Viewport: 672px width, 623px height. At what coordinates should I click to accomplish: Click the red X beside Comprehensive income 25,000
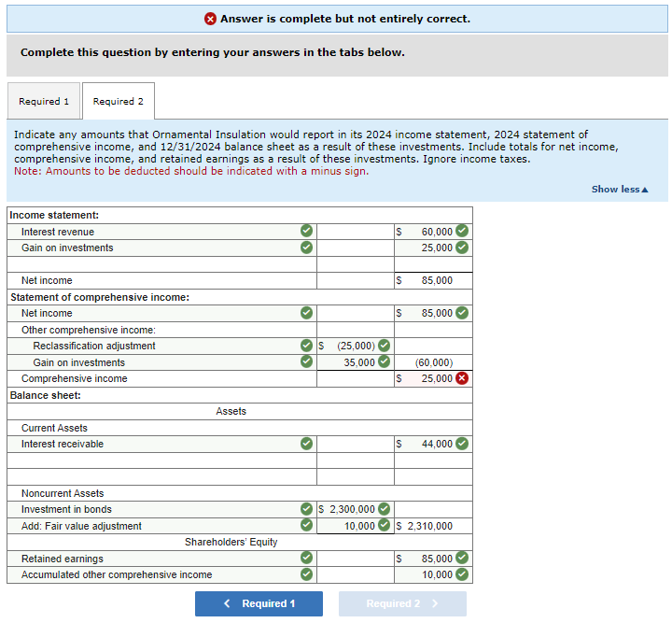coord(462,378)
